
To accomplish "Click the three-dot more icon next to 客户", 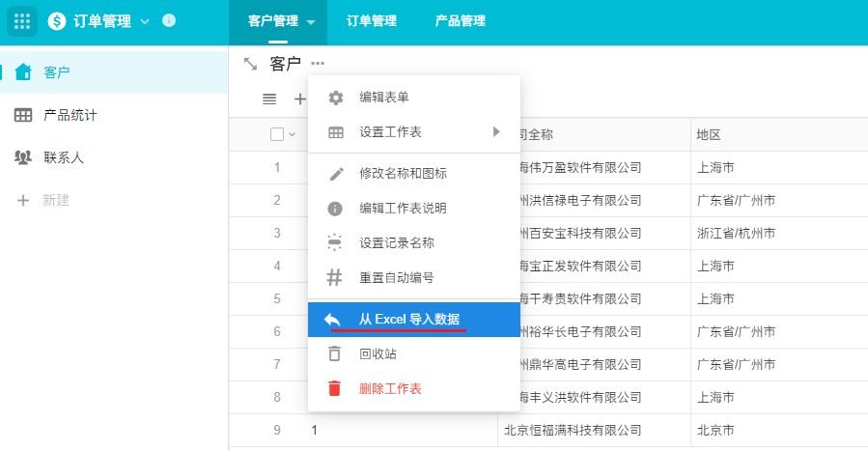I will click(x=318, y=64).
